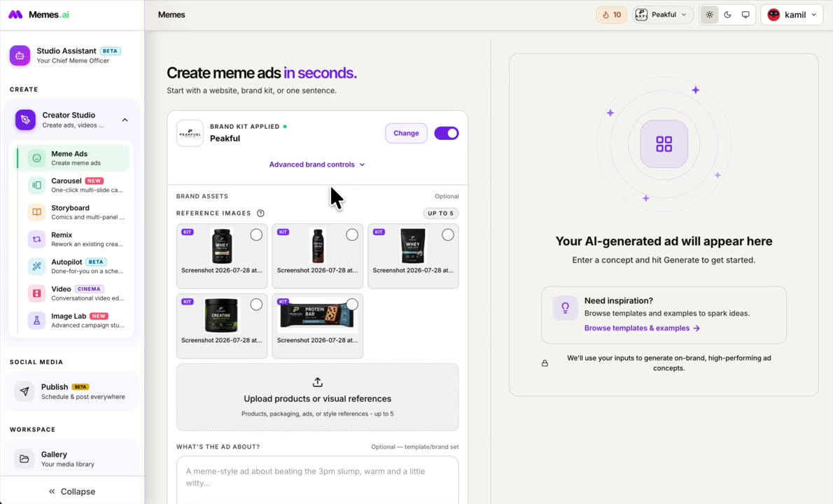Click the Creator Studio pen icon
Image resolution: width=833 pixels, height=504 pixels.
[x=25, y=120]
